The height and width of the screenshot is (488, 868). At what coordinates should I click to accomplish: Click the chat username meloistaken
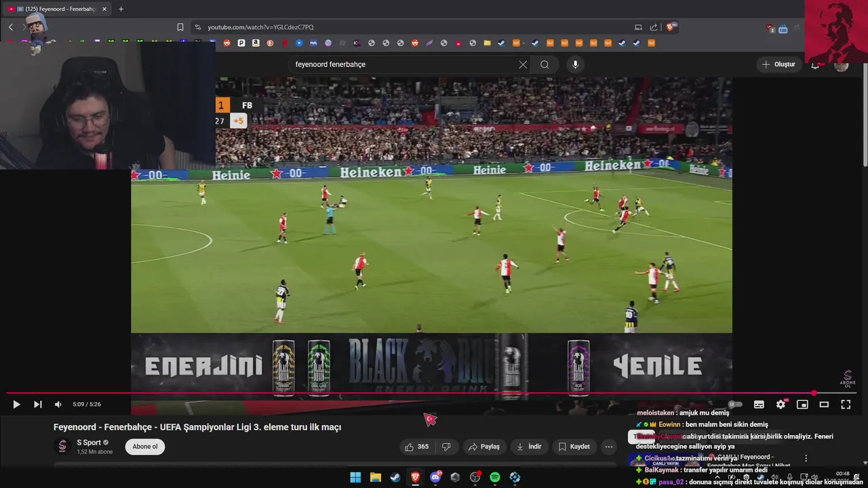[656, 413]
